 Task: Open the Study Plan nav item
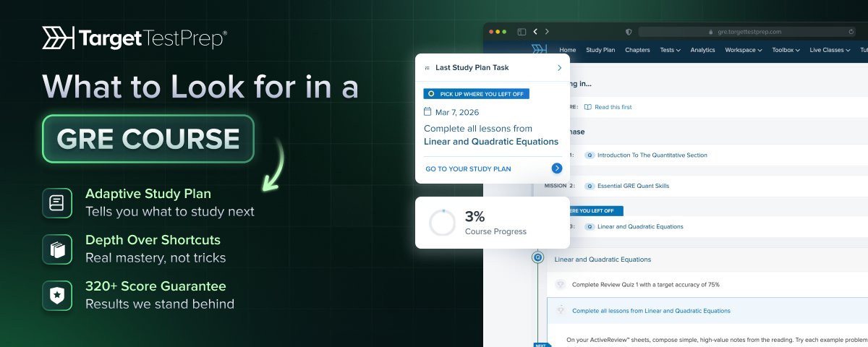[x=600, y=50]
